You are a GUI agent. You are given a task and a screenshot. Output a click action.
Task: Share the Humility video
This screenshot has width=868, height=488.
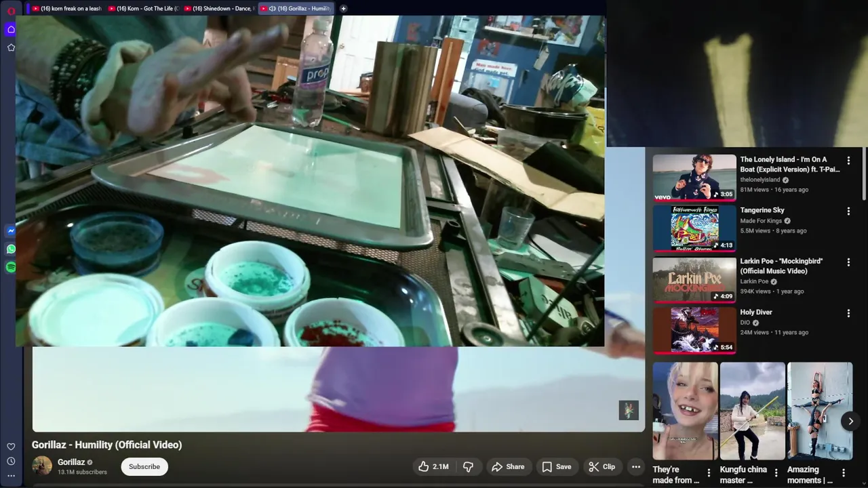click(x=508, y=466)
